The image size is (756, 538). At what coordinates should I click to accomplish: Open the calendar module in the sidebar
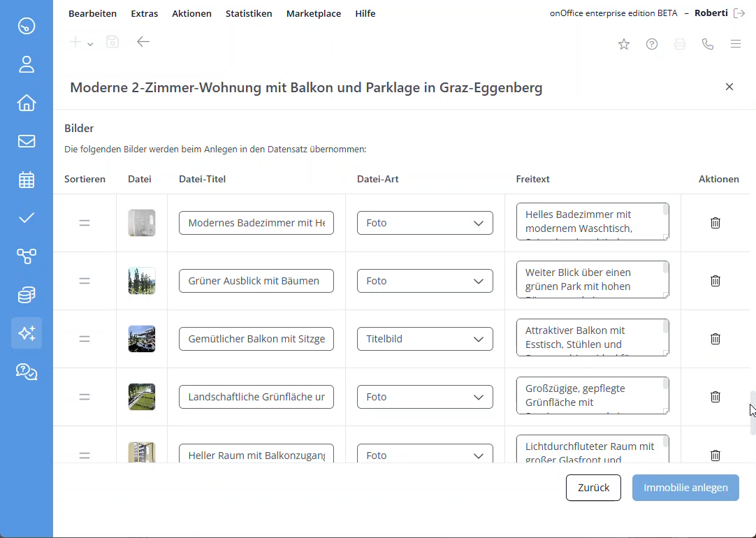point(26,180)
